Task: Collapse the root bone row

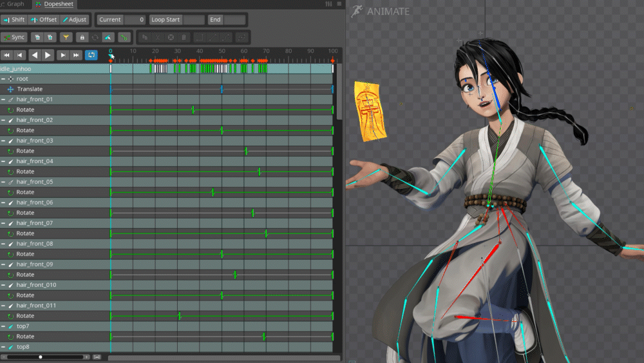Action: 3,79
